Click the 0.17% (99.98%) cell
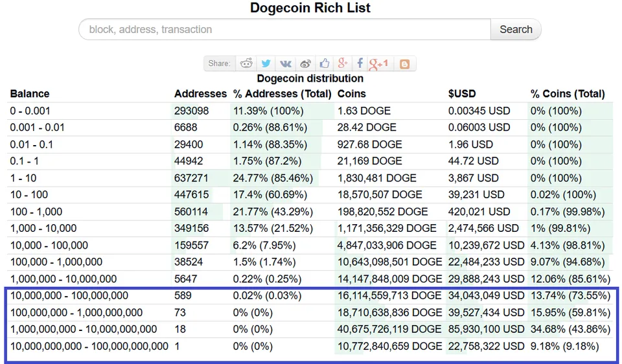Screen dimensions: 622x364 (568, 212)
